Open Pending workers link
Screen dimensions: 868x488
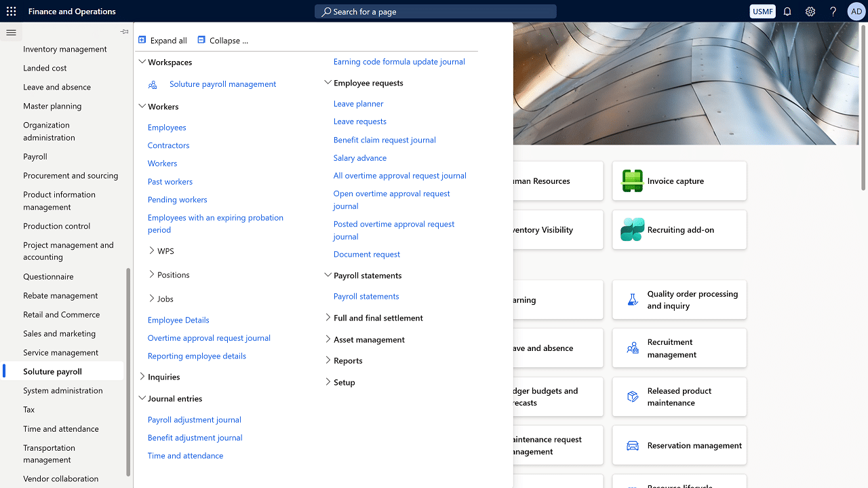coord(178,200)
